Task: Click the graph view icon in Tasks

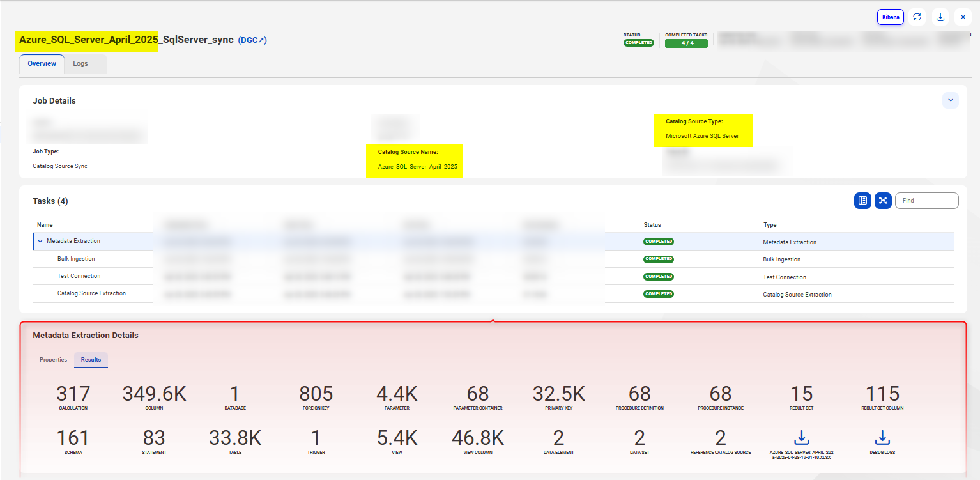Action: coord(883,201)
